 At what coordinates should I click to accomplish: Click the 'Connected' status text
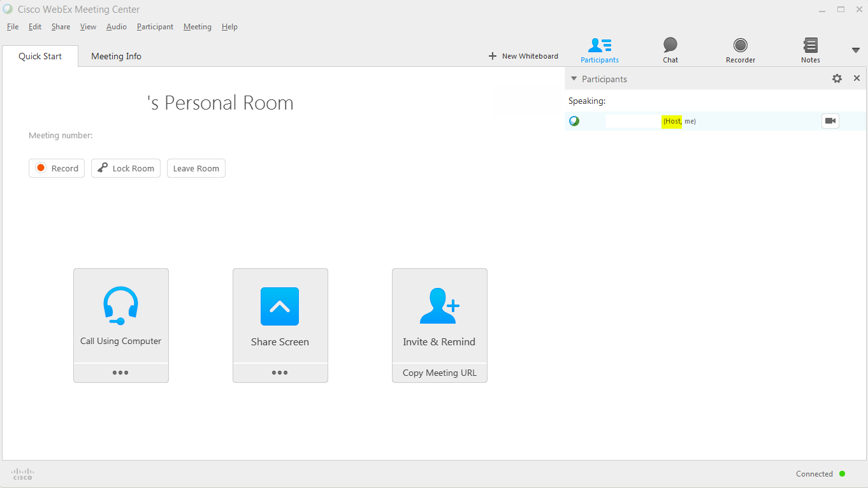[x=814, y=474]
